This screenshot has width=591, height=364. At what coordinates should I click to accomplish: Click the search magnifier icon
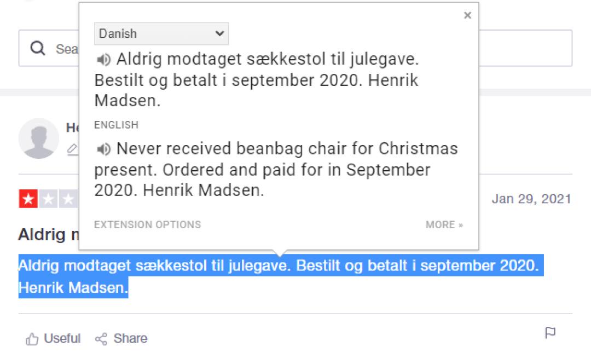coord(38,49)
